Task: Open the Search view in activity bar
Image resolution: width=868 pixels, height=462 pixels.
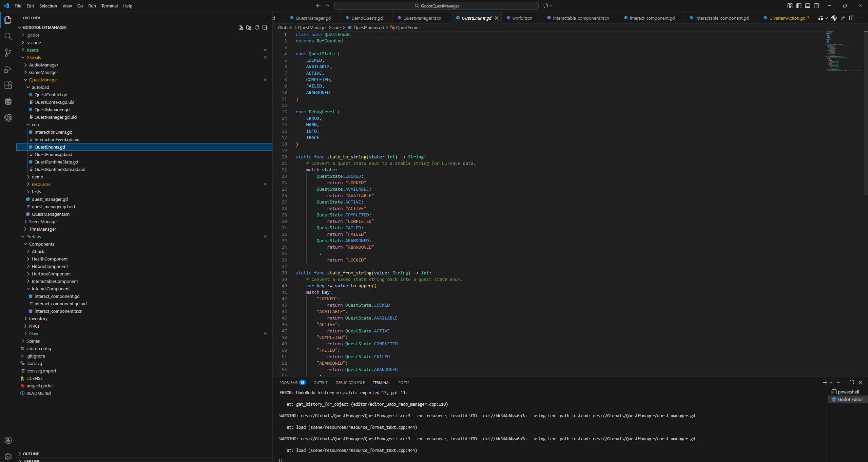Action: pyautogui.click(x=8, y=36)
